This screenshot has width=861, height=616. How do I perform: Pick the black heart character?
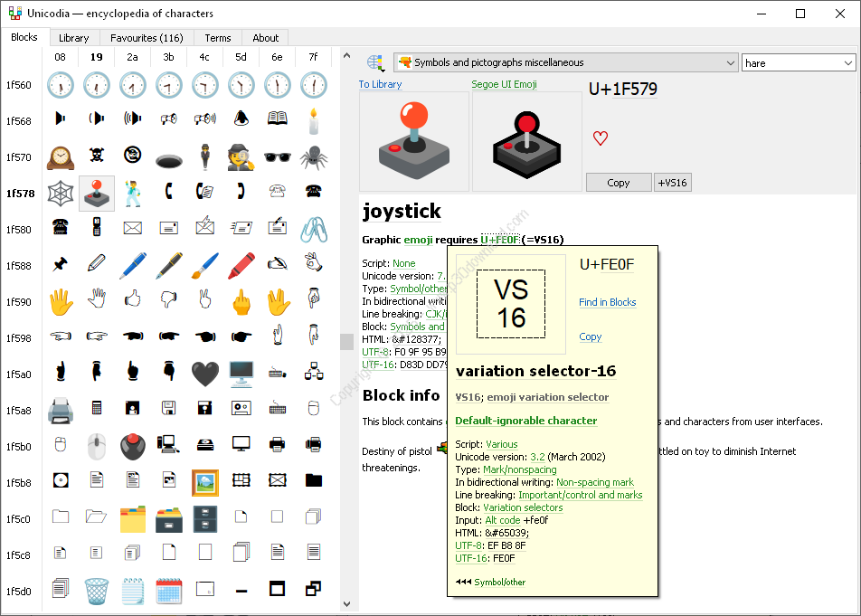(x=204, y=374)
